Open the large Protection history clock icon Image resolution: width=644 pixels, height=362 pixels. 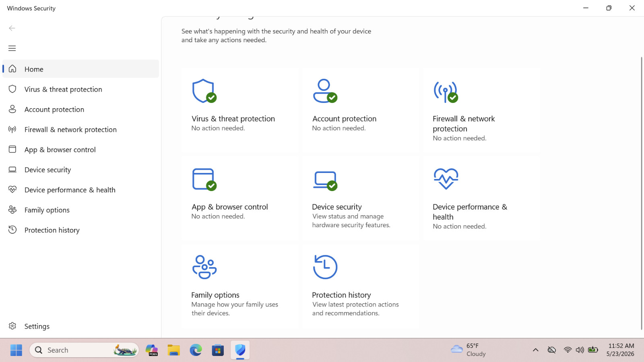click(x=325, y=267)
